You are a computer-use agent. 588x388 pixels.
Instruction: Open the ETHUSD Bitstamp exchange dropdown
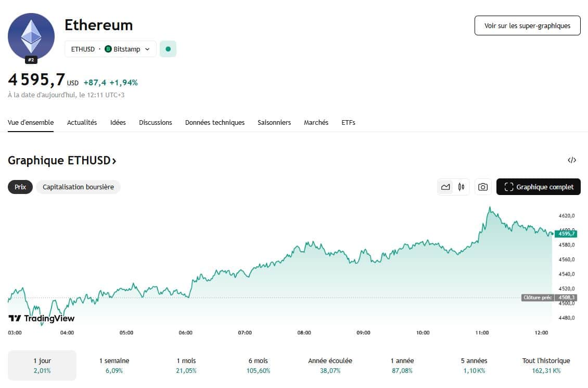110,49
